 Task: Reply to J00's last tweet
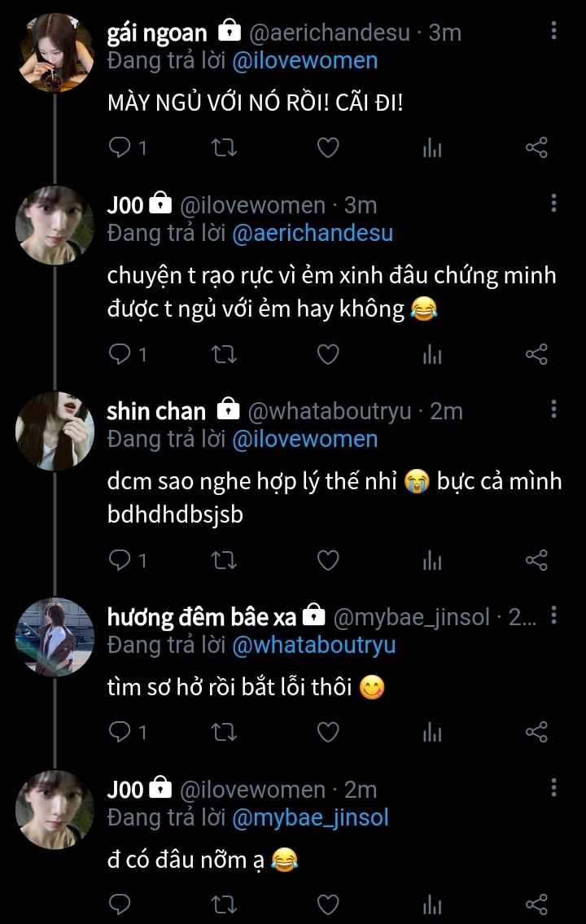120,904
